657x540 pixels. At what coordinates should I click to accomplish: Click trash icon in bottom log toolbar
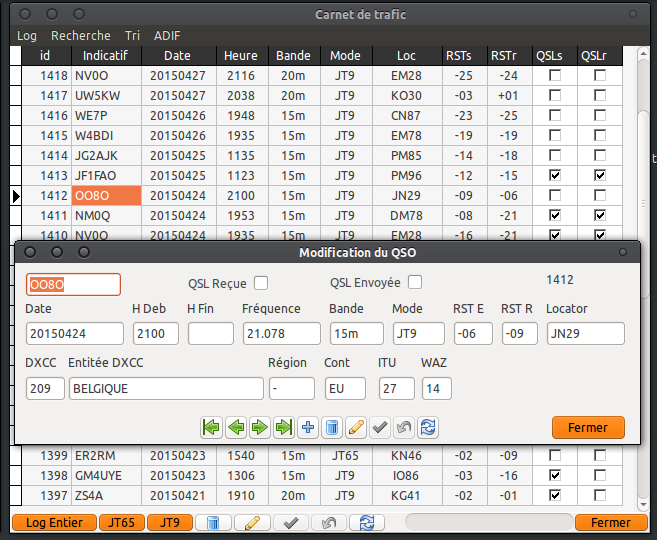(212, 522)
